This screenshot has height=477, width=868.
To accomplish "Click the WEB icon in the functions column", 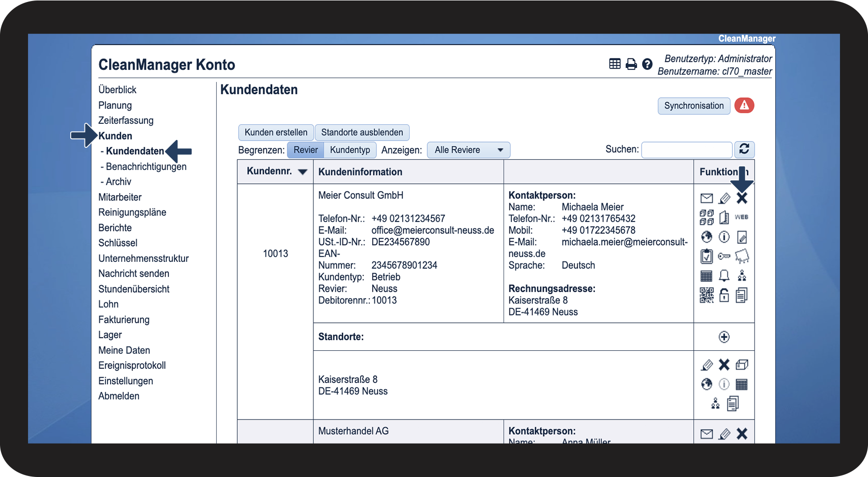I will coord(741,217).
